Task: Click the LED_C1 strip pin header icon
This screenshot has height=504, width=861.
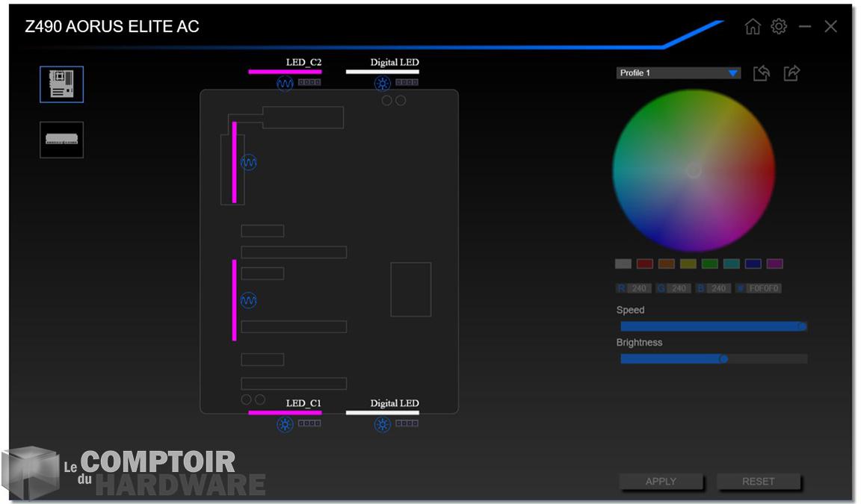Action: click(x=309, y=423)
